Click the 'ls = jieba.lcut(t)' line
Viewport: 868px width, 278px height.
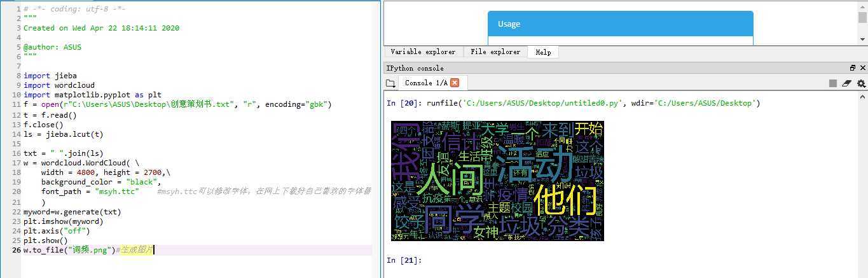click(x=63, y=134)
